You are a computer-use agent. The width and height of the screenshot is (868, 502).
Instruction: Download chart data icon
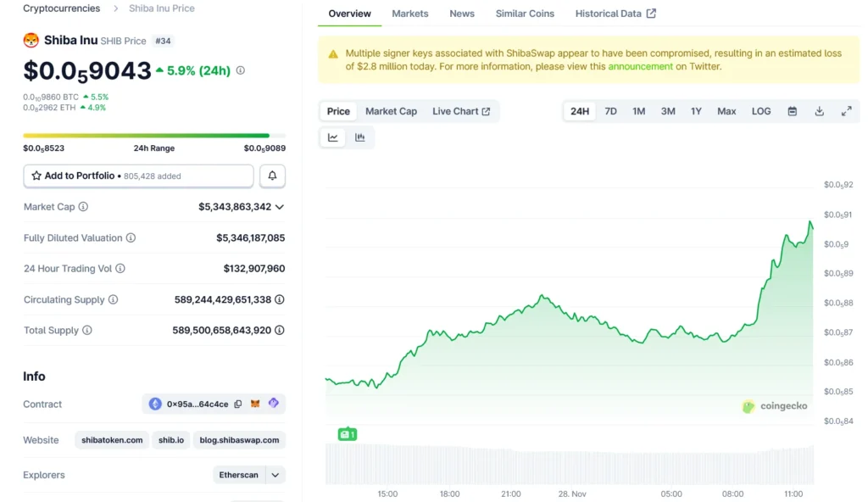pos(819,111)
